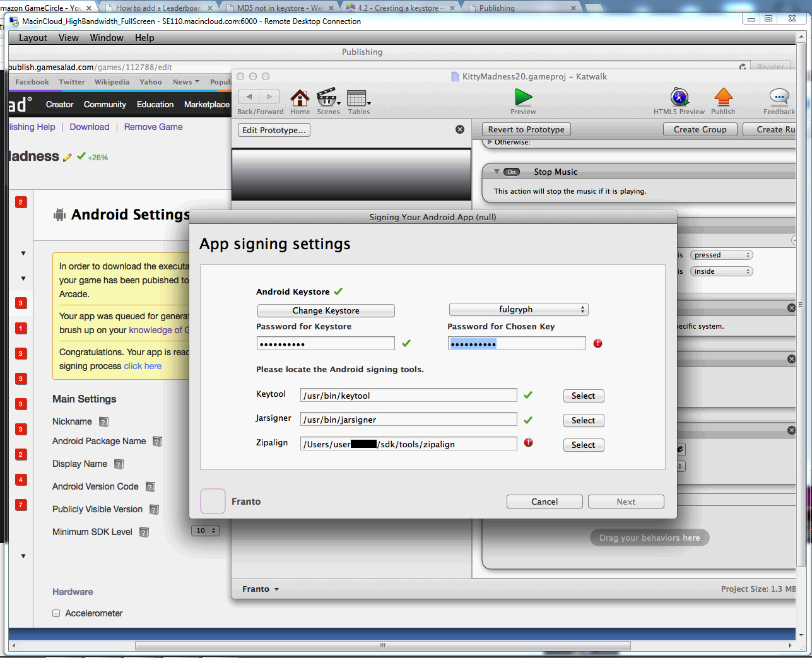Click the pencil edit icon beside game title

tap(68, 157)
